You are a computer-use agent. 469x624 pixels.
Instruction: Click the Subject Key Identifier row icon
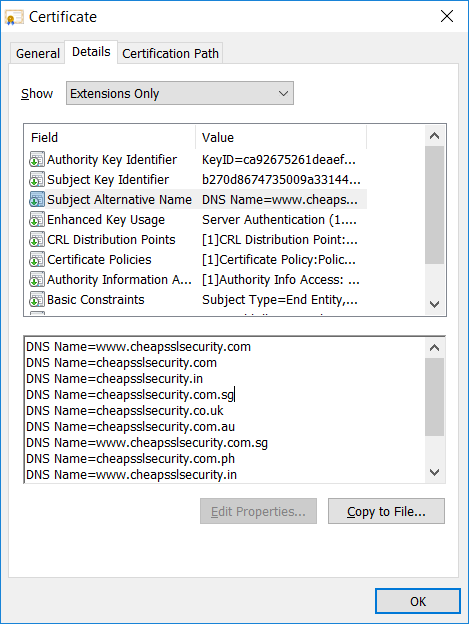[x=37, y=179]
